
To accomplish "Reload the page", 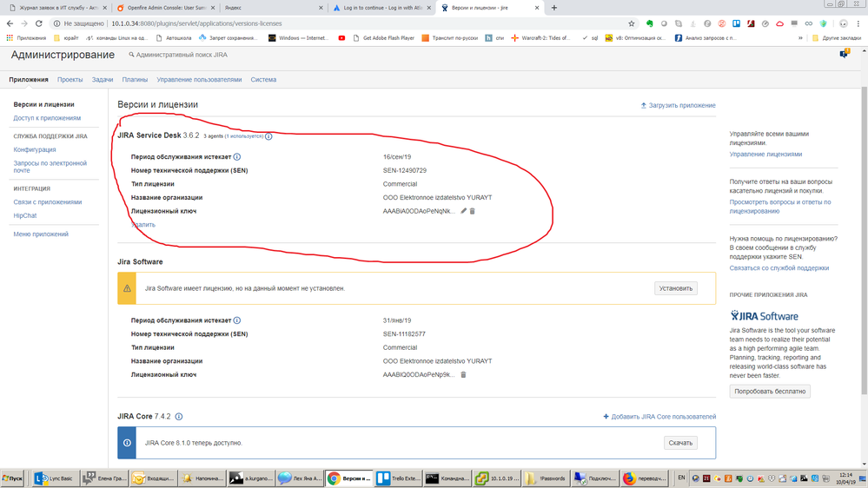I will 39,23.
